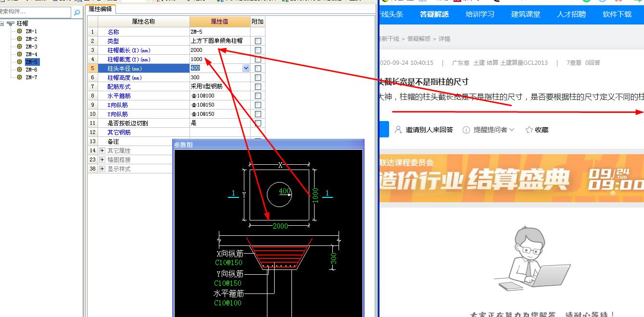The height and width of the screenshot is (317, 644).
Task: Click the 配筋形式 value 采用U型钢筋
Action: coord(220,86)
